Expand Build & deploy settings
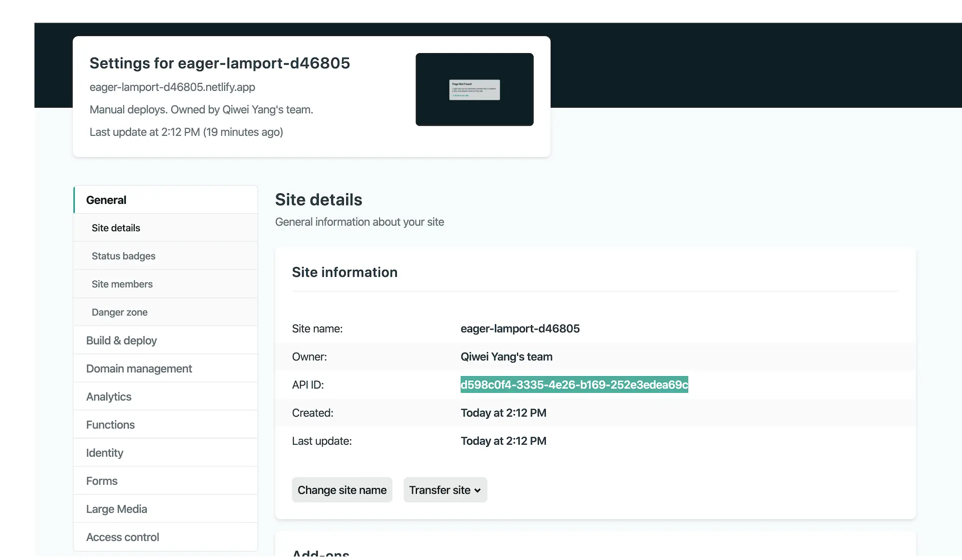Image resolution: width=962 pixels, height=560 pixels. [121, 341]
